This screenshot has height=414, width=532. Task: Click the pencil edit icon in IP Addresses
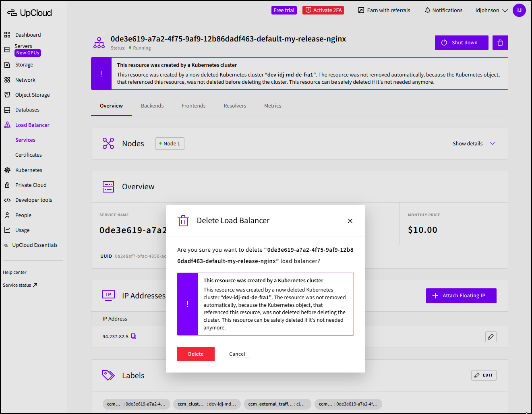pos(491,337)
